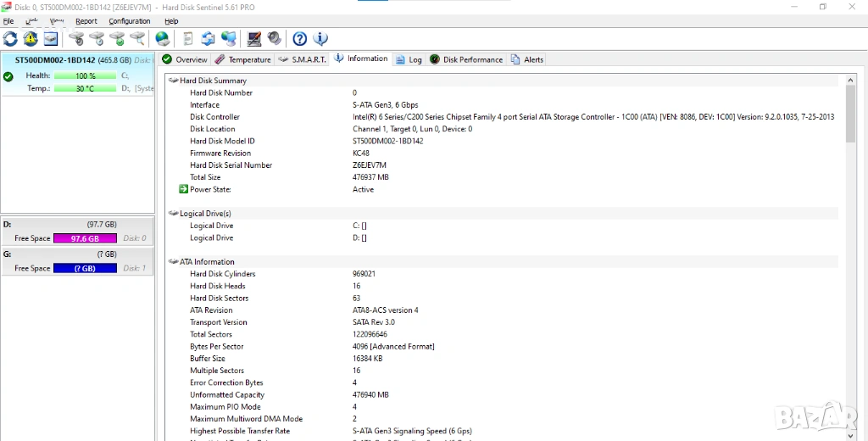
Task: Open the Disk Performance tab
Action: coord(466,59)
